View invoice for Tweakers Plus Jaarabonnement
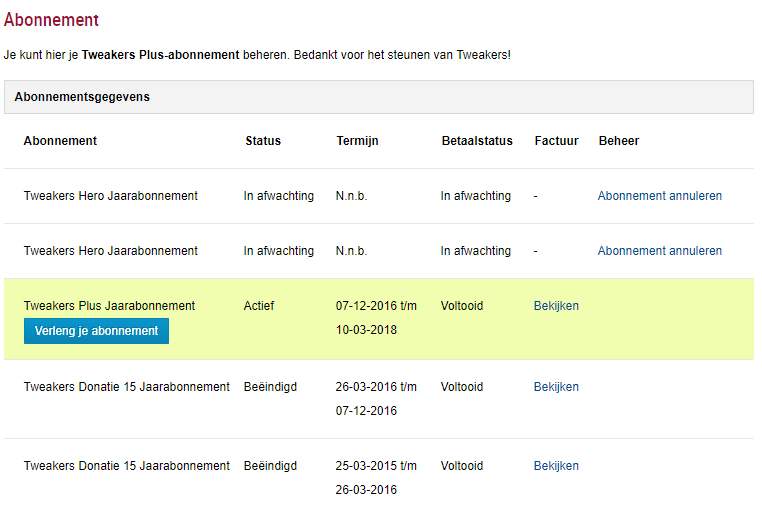 pos(556,306)
